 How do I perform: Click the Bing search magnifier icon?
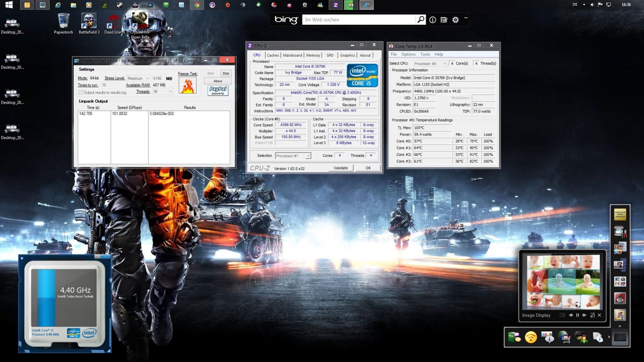420,19
